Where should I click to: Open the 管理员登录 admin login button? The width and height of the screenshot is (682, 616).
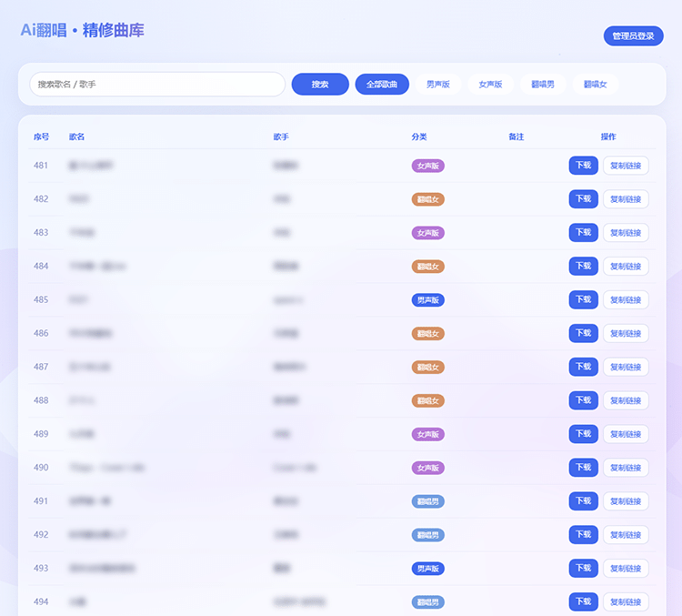(x=633, y=35)
